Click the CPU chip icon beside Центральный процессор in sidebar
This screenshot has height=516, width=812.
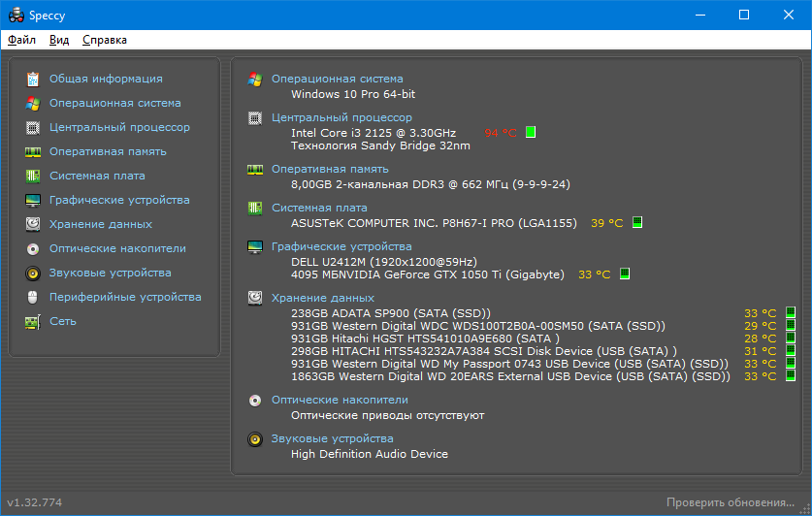coord(33,127)
